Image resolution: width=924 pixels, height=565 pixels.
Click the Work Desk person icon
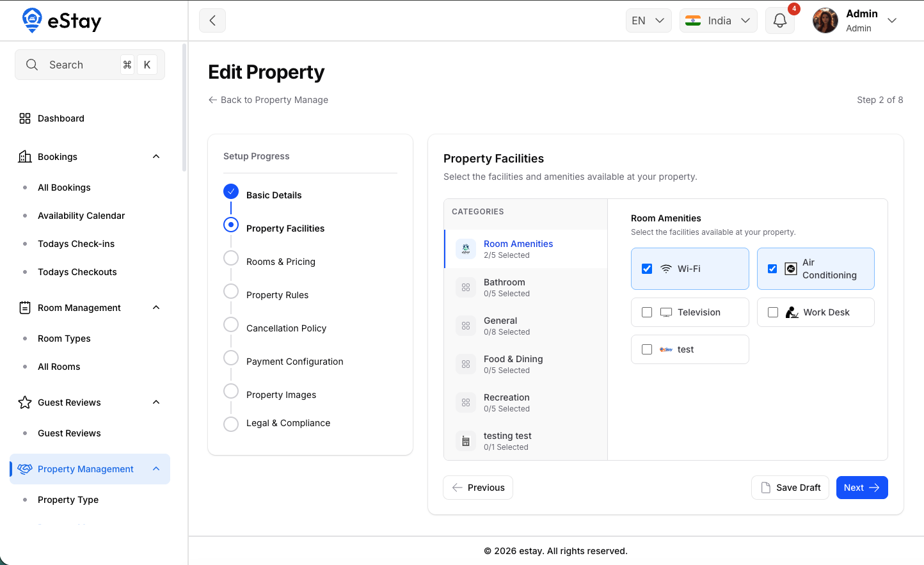click(792, 312)
